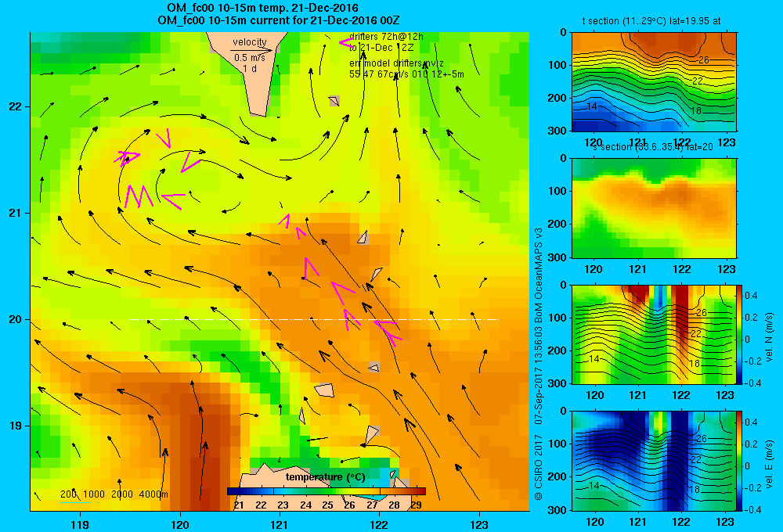Screen dimensions: 783x532
Task: Click the velocity reference arrow in the legend
Action: pyautogui.click(x=251, y=50)
